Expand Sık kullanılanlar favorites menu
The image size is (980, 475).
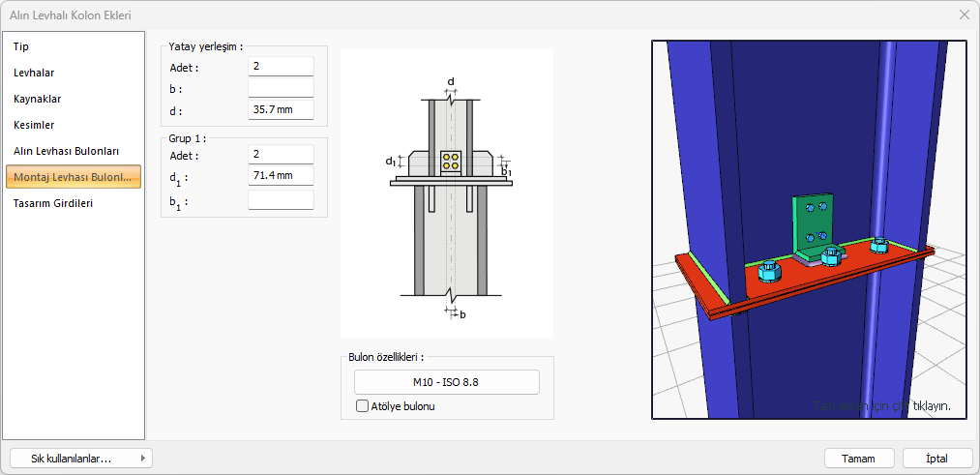click(80, 459)
